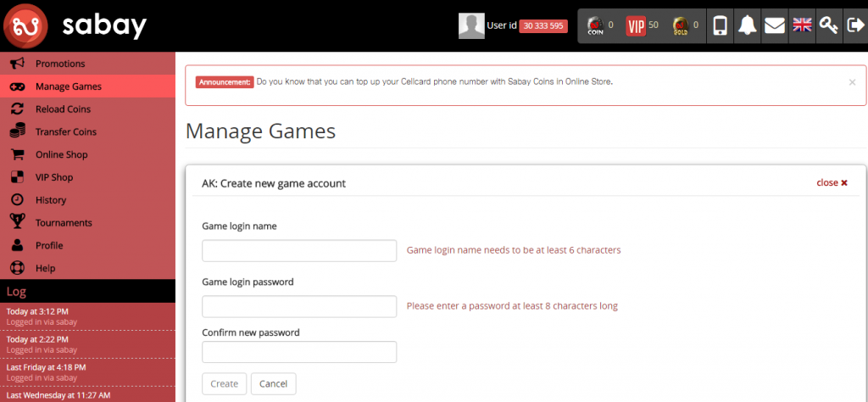Log out using the exit icon
This screenshot has width=868, height=402.
(x=854, y=25)
